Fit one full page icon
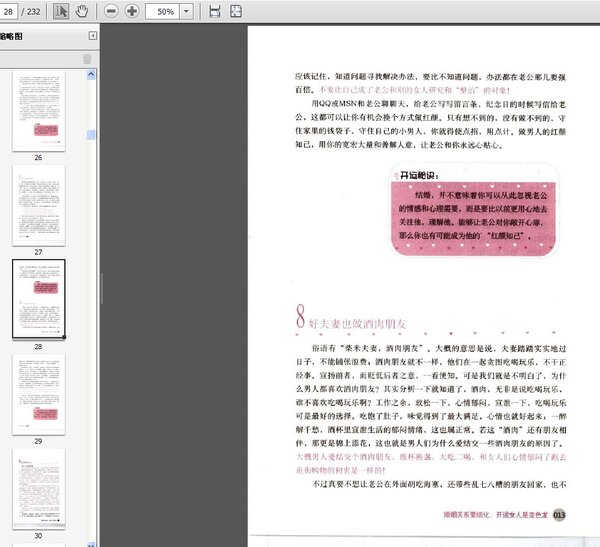 tap(236, 11)
